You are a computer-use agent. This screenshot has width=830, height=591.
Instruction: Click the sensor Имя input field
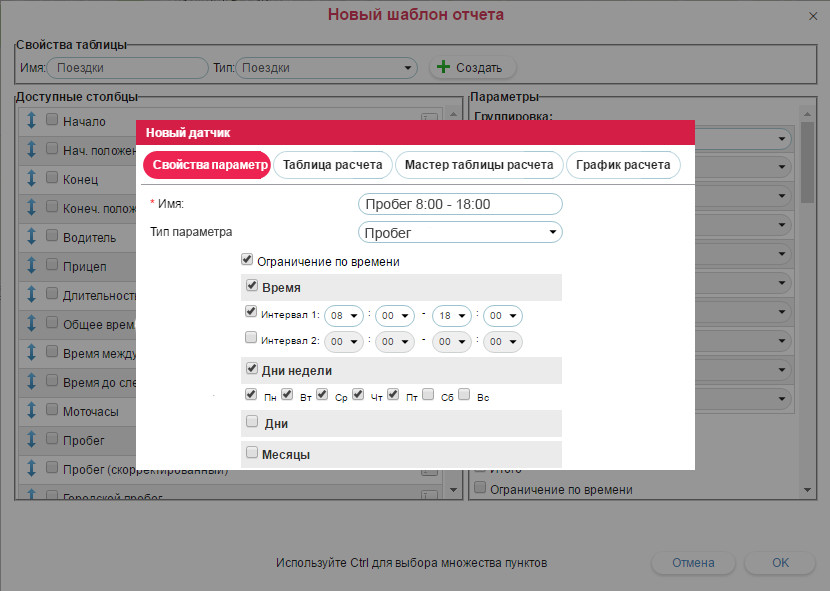click(460, 204)
